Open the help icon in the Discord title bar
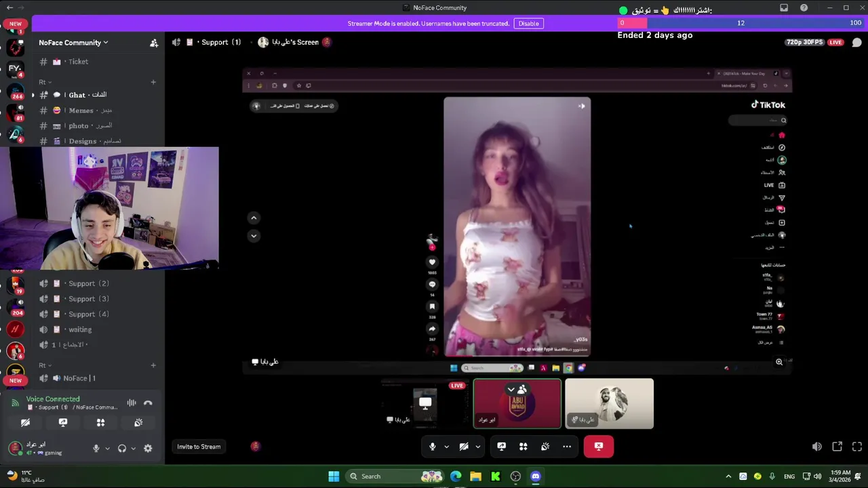Image resolution: width=868 pixels, height=488 pixels. pyautogui.click(x=804, y=7)
